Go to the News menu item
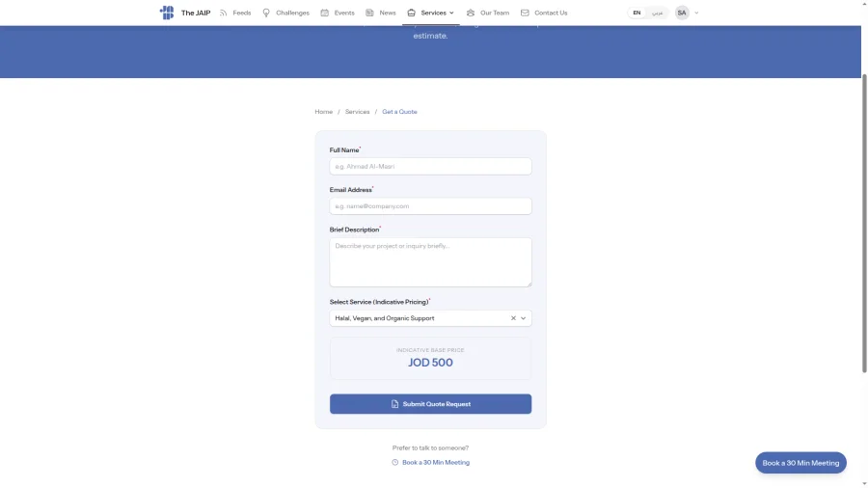The height and width of the screenshot is (488, 868). point(381,13)
